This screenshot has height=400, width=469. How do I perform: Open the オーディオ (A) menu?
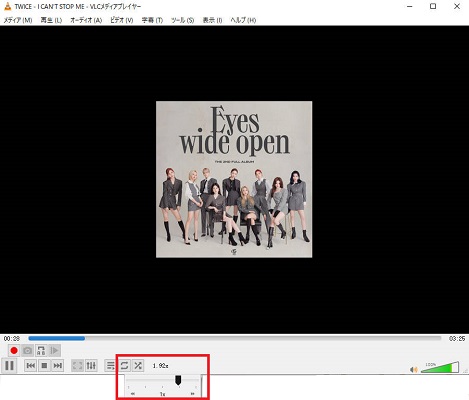[x=86, y=20]
